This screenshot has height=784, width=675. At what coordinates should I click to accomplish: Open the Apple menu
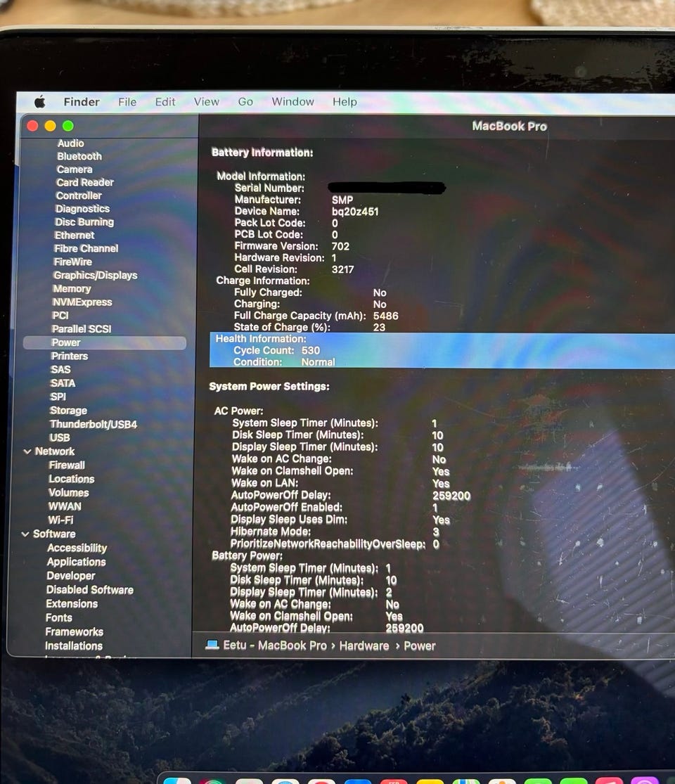[40, 103]
